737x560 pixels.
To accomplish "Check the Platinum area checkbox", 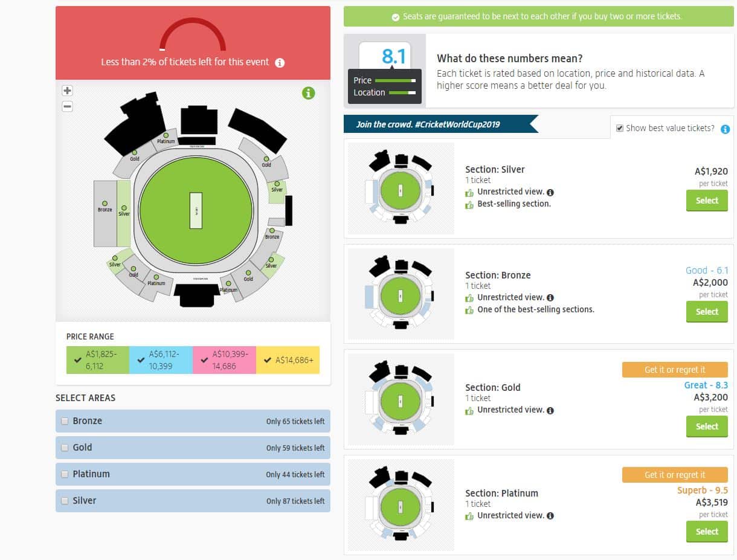I will (65, 475).
